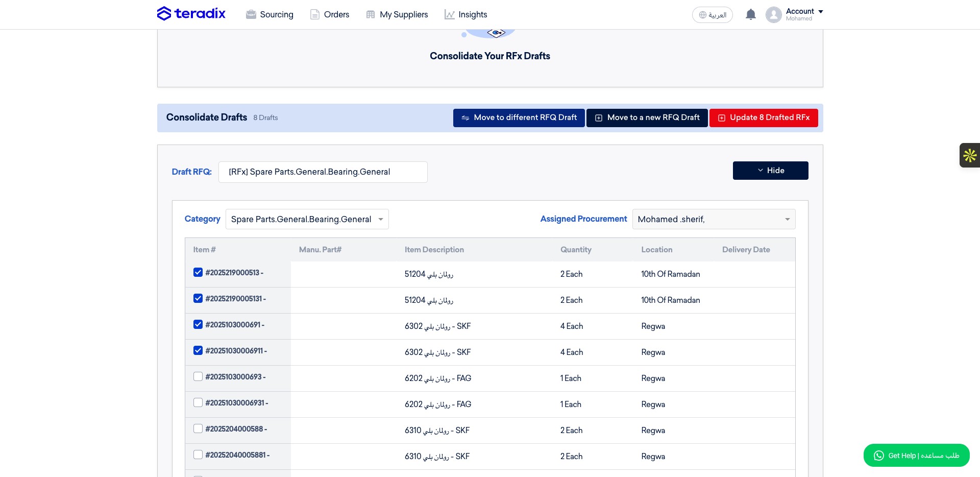
Task: Click quantity 4 Each for #20251030006911
Action: (571, 352)
